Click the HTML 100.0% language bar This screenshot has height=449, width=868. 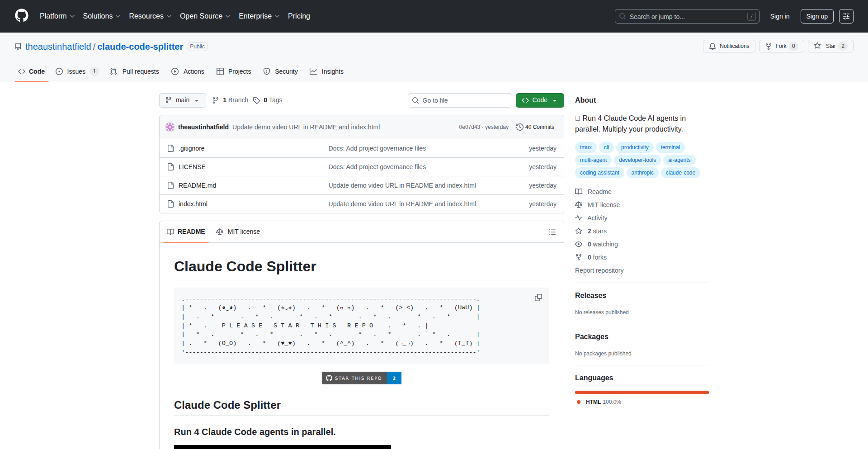pos(642,392)
